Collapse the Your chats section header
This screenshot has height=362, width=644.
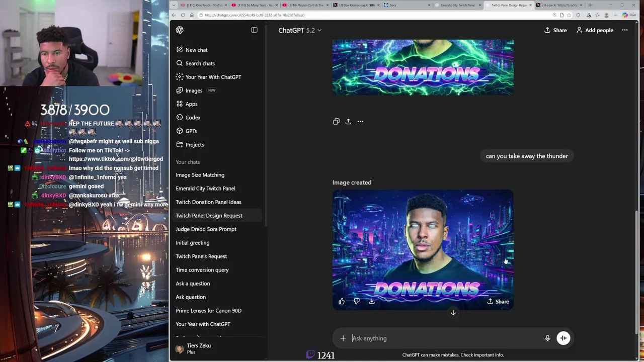tap(188, 162)
